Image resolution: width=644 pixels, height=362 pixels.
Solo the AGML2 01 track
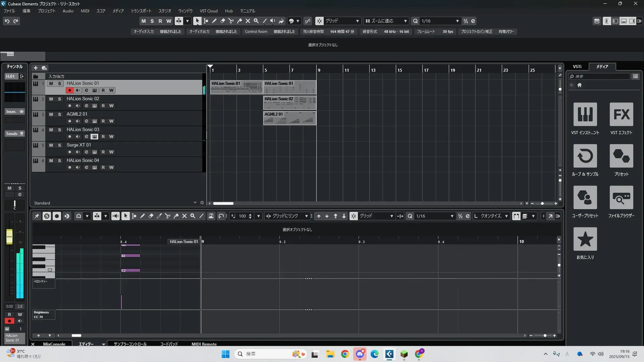pos(59,114)
